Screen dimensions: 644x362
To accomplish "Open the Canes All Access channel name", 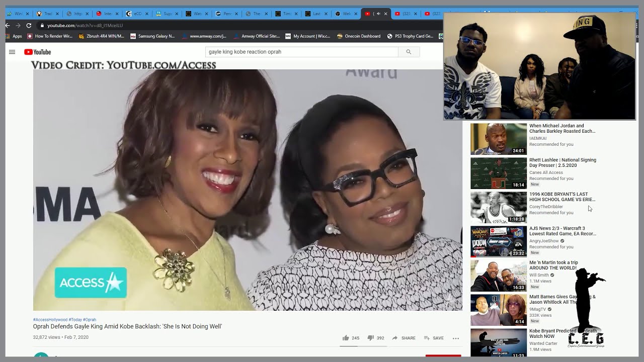I will click(546, 172).
